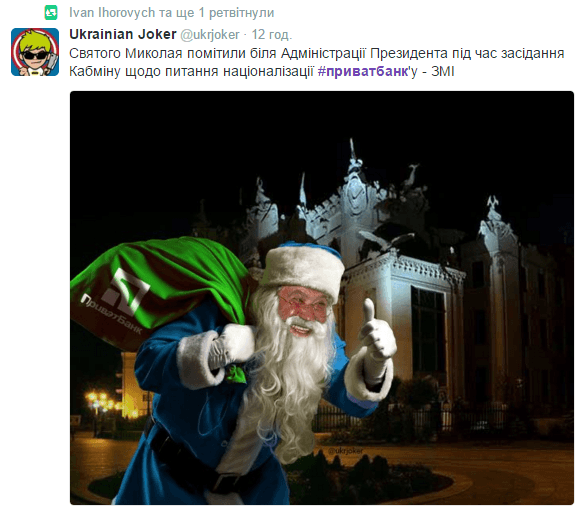This screenshot has width=586, height=511.
Task: Open the Ukrainian Joker avatar picture
Action: 35,52
